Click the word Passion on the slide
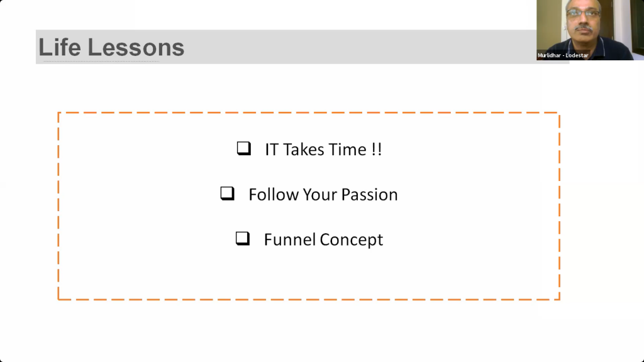This screenshot has height=362, width=644. click(x=369, y=195)
